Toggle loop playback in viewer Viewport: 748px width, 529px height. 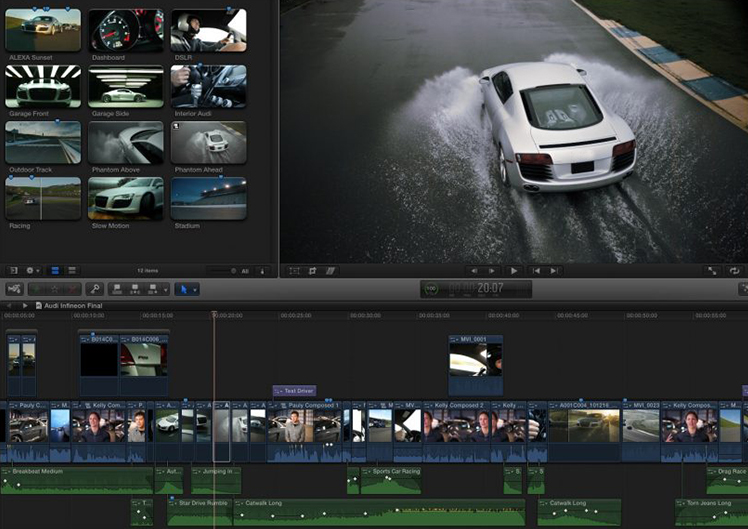point(735,270)
